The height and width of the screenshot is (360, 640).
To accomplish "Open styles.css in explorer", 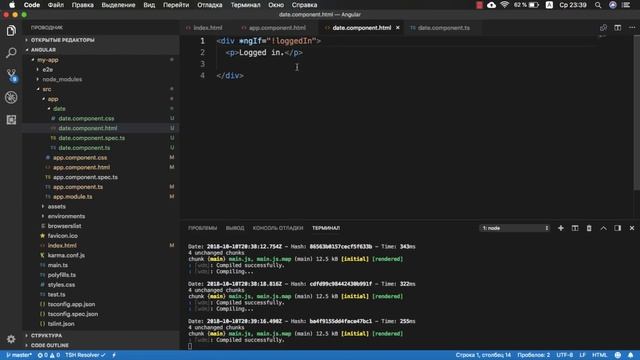I will point(61,285).
